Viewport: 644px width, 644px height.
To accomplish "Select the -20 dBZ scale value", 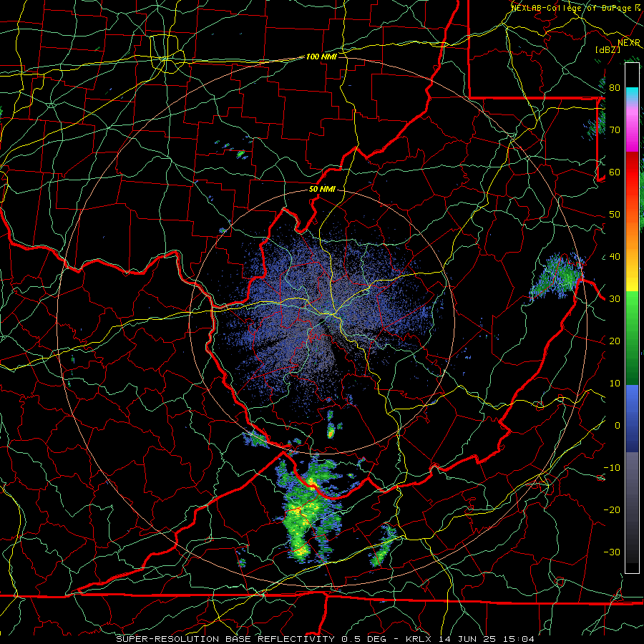I will click(612, 510).
